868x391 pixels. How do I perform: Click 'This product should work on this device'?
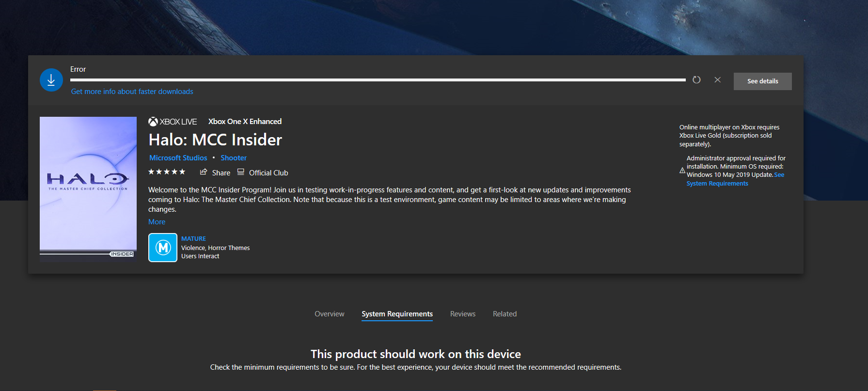pyautogui.click(x=416, y=354)
